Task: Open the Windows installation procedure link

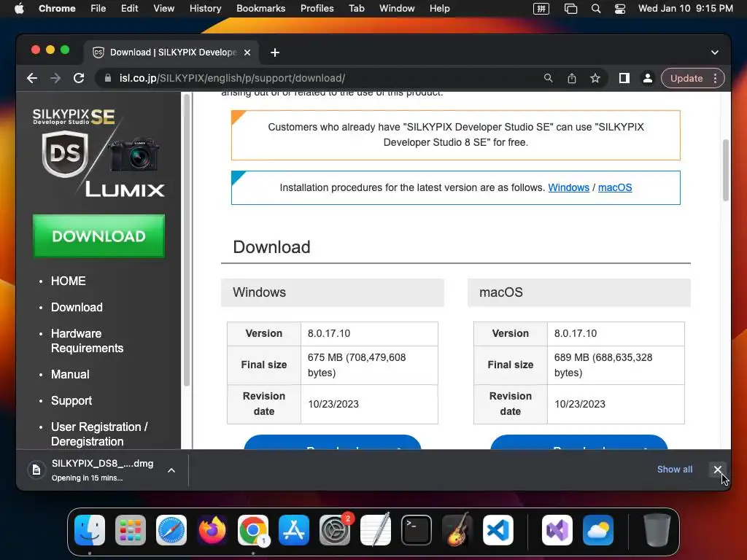Action: (569, 187)
